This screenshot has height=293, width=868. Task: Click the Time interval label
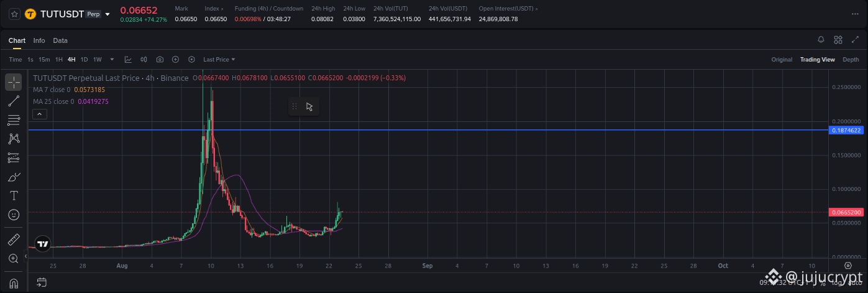click(16, 60)
